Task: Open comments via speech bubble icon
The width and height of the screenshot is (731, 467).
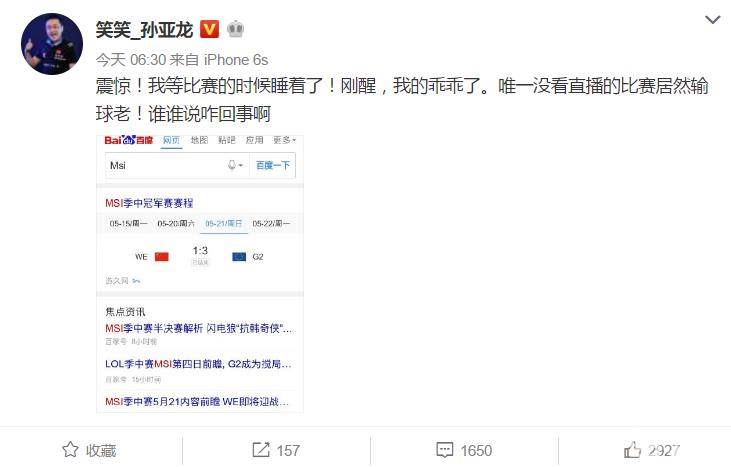Action: tap(444, 450)
